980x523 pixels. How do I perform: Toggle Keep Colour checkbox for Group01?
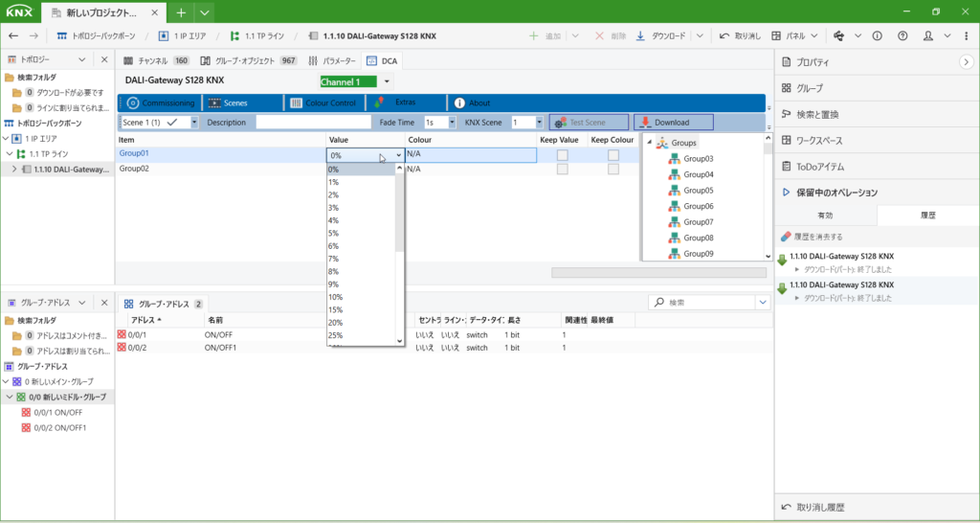(613, 155)
